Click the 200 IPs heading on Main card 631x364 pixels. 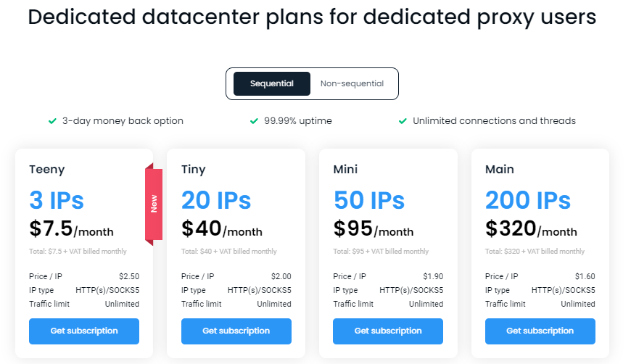(528, 200)
